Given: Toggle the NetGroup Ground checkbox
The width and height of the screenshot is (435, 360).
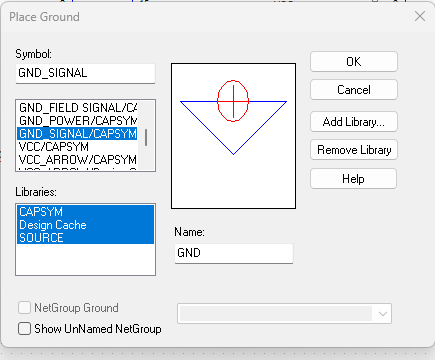Looking at the screenshot, I should pyautogui.click(x=24, y=308).
